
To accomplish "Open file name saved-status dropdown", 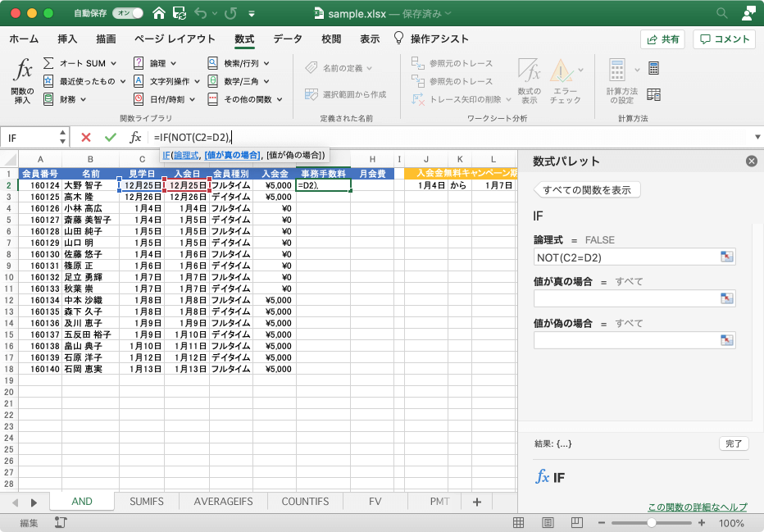I will point(448,14).
